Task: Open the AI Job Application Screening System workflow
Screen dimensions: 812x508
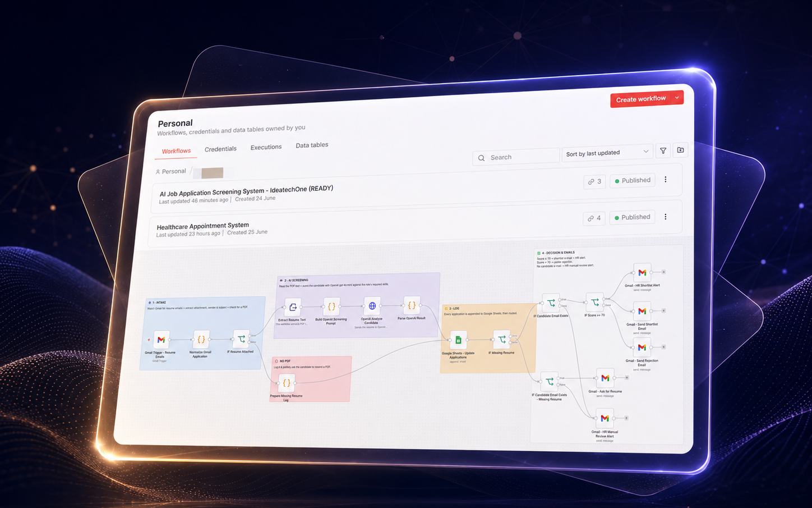Action: (246, 191)
